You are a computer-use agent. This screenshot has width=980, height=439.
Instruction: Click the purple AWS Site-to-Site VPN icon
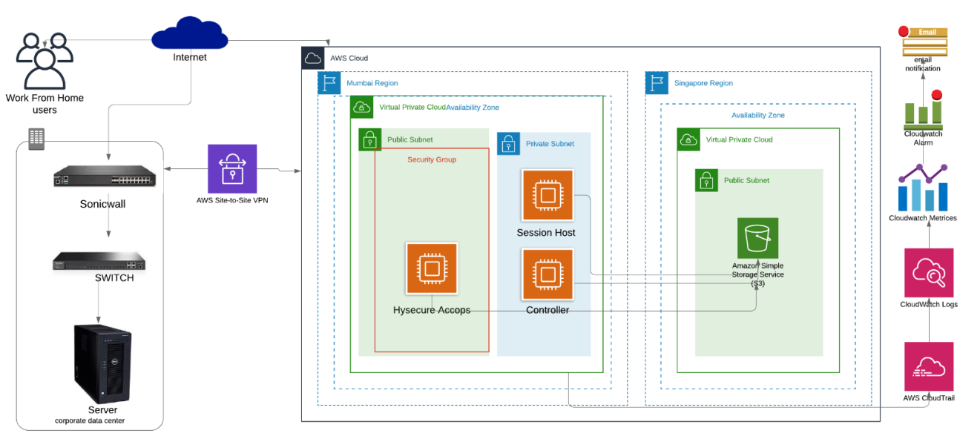[232, 169]
